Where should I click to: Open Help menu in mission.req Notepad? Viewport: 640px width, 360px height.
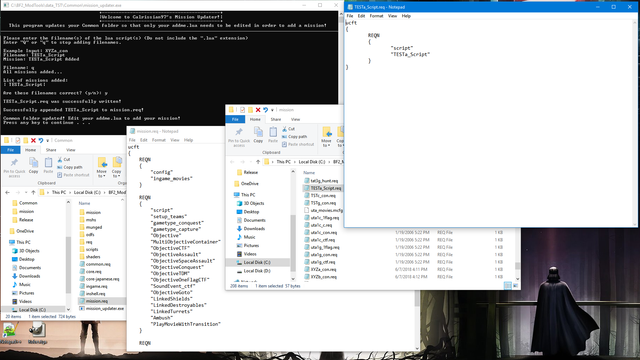188,140
